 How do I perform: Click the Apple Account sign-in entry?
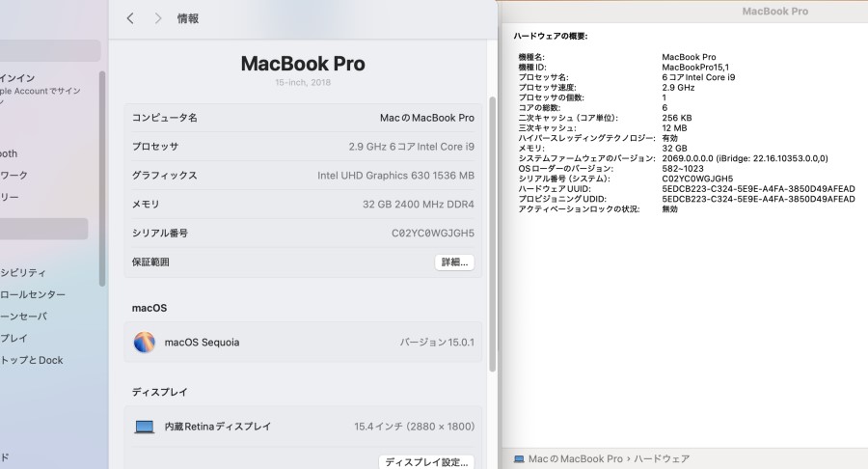pyautogui.click(x=41, y=89)
